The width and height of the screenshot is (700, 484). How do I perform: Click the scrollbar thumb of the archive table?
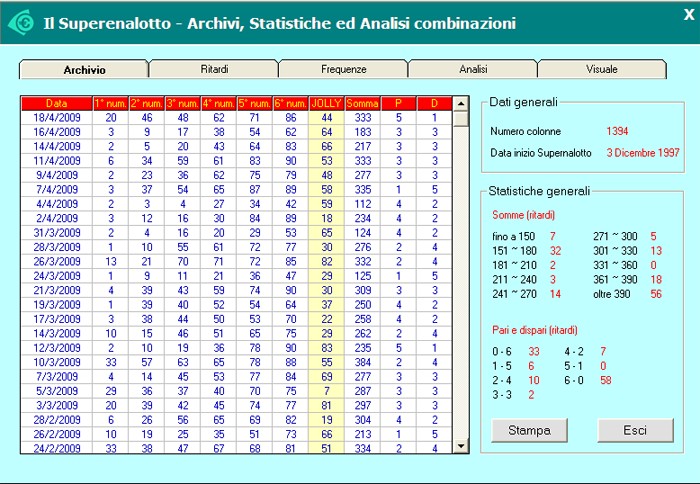coord(461,119)
